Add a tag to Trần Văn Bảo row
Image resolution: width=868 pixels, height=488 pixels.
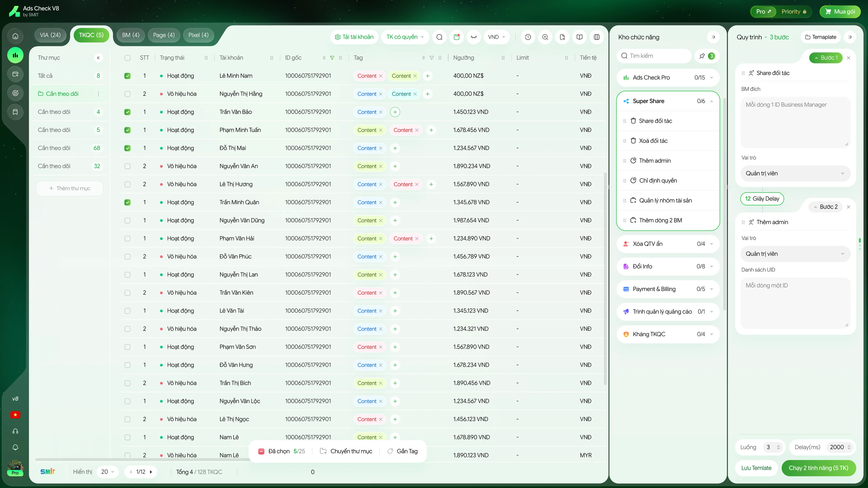click(395, 112)
